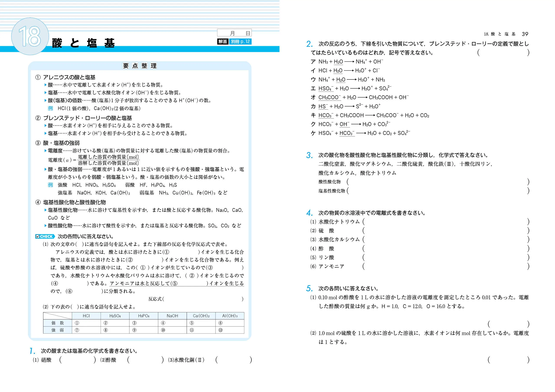Click the 強弱 row label
555x392 pixels.
[x=57, y=330]
